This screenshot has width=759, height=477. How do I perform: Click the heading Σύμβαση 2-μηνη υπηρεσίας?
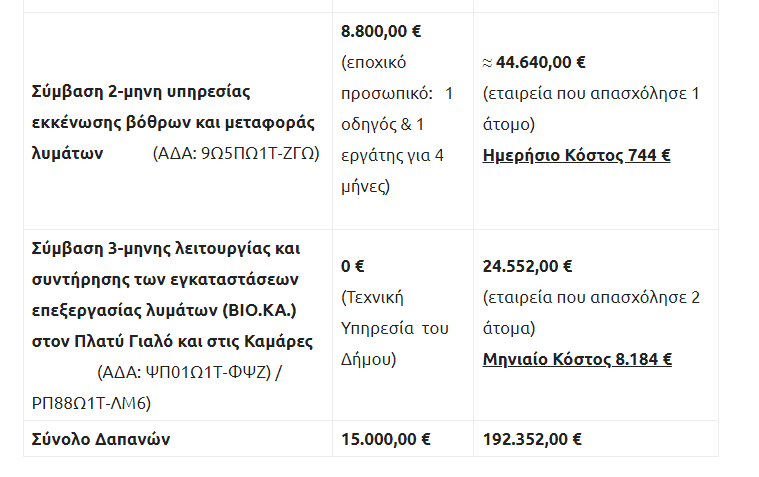point(141,92)
